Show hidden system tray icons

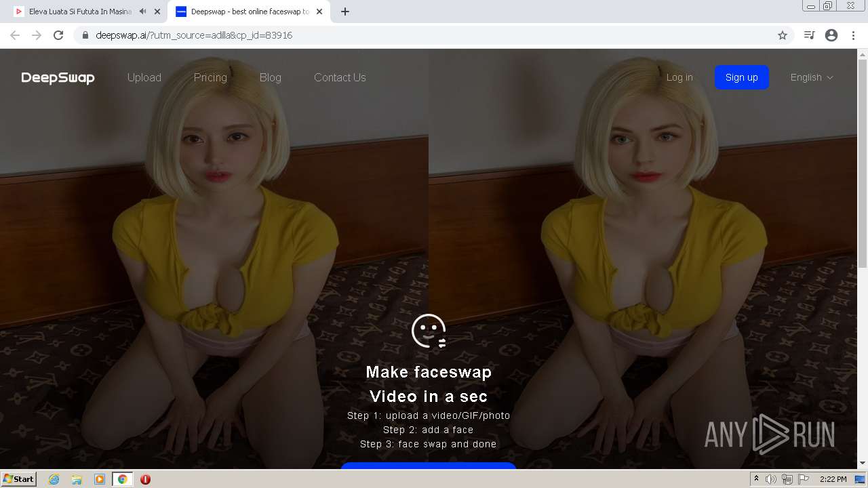tap(756, 479)
